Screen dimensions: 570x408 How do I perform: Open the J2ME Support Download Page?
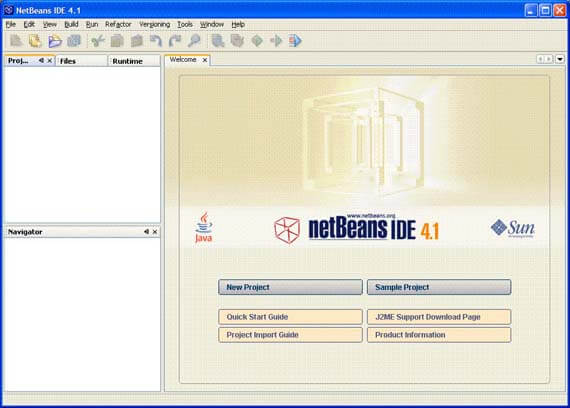[x=439, y=317]
